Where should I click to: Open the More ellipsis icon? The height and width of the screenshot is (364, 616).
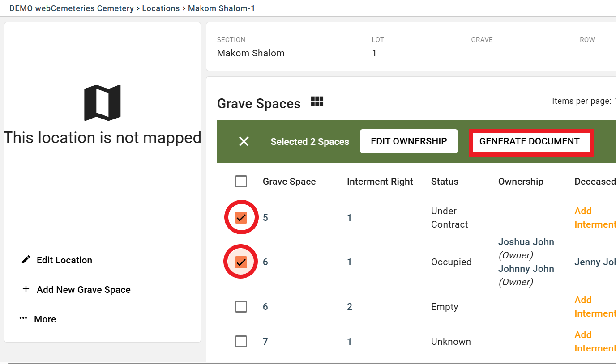(x=23, y=318)
